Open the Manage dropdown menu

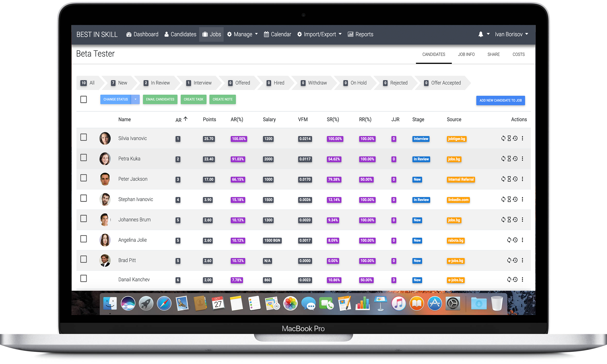click(x=242, y=34)
